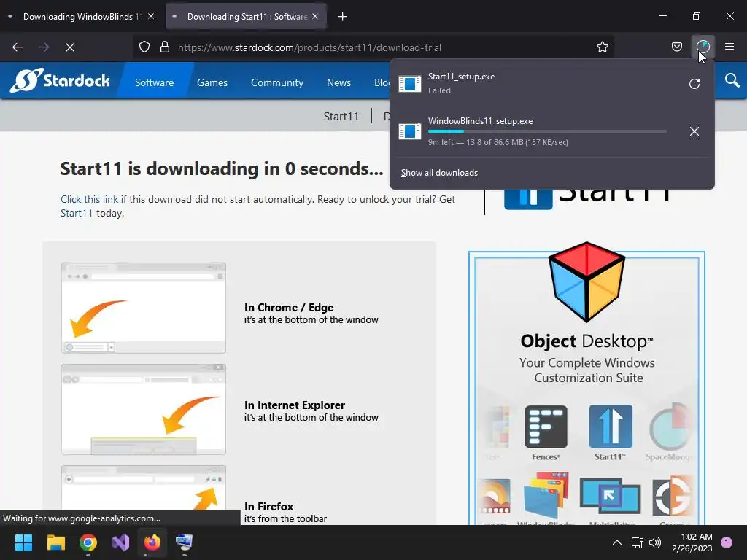Click the Firefox instruction thumbnail
Image resolution: width=747 pixels, height=560 pixels.
coord(144,494)
